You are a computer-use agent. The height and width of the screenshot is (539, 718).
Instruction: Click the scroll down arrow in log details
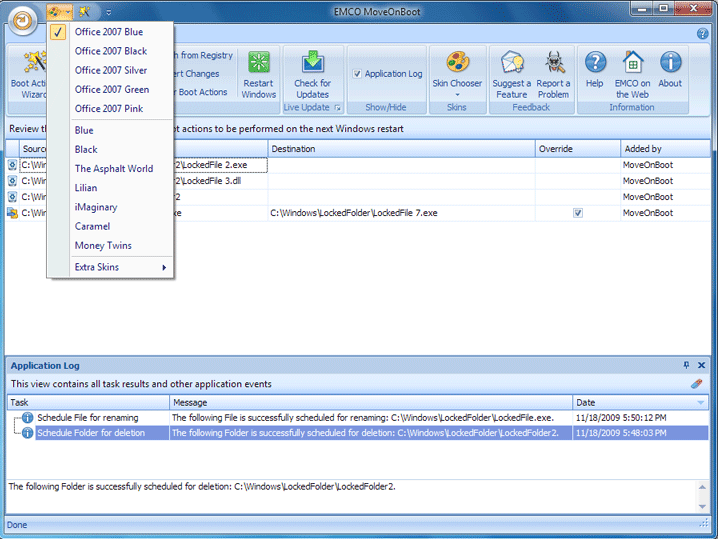pos(702,506)
